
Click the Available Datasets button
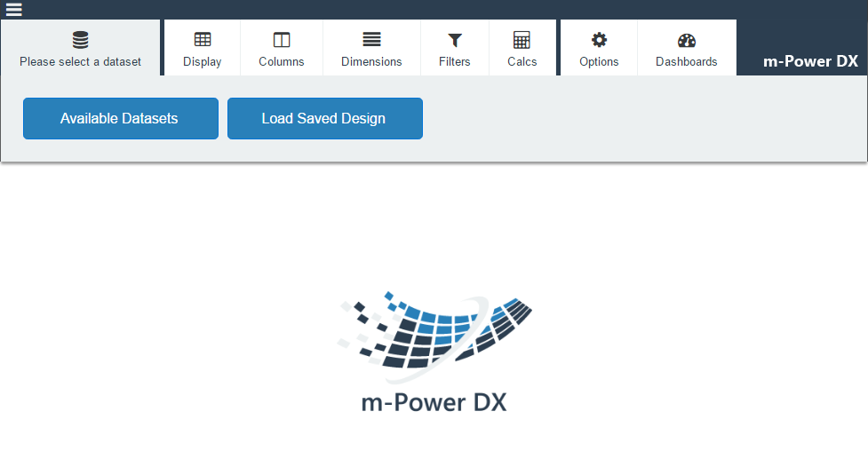121,118
